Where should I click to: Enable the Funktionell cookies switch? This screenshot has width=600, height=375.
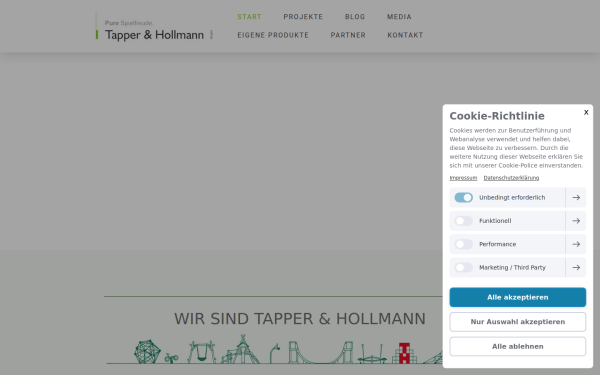463,221
